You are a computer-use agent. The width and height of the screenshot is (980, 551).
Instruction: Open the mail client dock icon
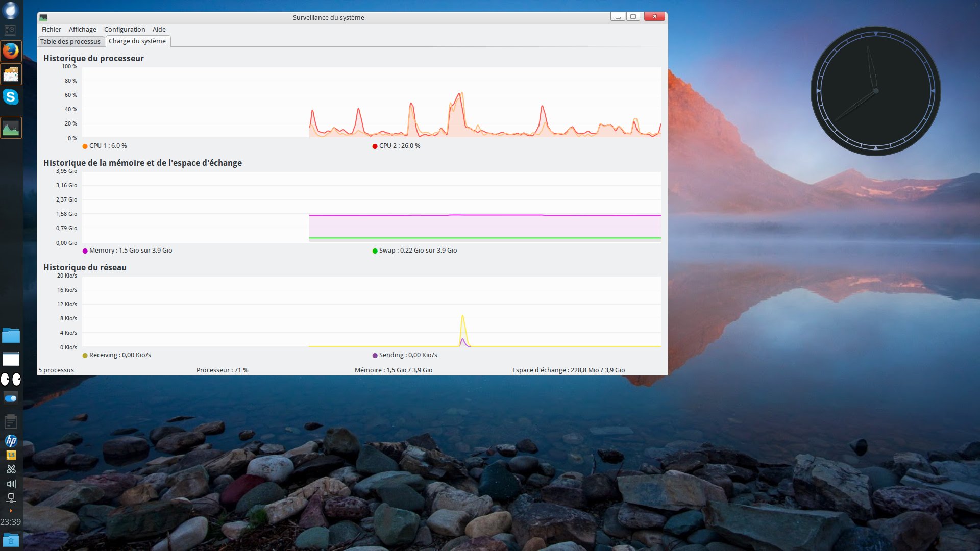click(11, 74)
